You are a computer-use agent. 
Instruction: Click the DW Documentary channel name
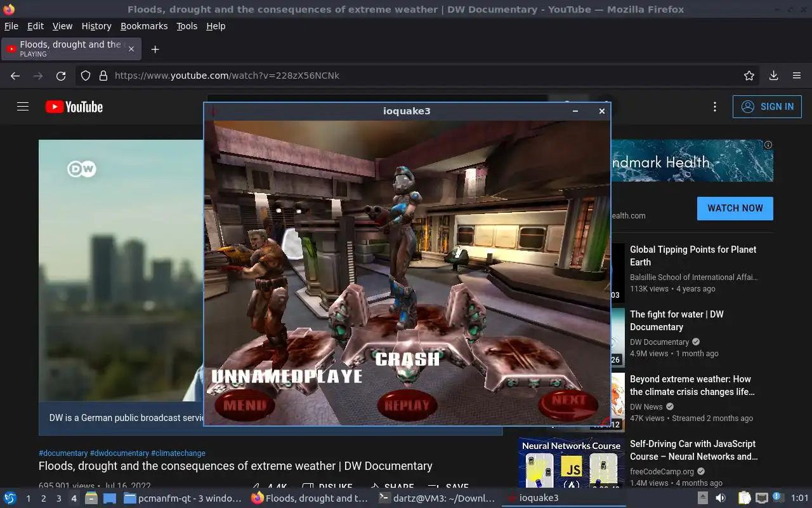coord(659,342)
